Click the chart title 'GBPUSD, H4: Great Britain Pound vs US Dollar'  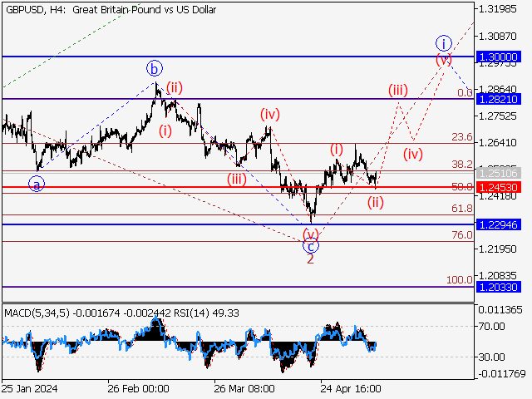(111, 10)
